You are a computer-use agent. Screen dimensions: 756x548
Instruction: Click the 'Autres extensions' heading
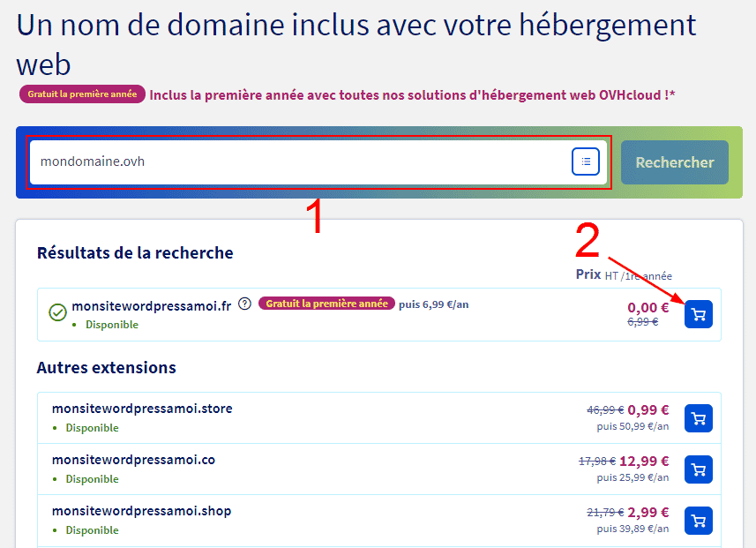(x=106, y=368)
